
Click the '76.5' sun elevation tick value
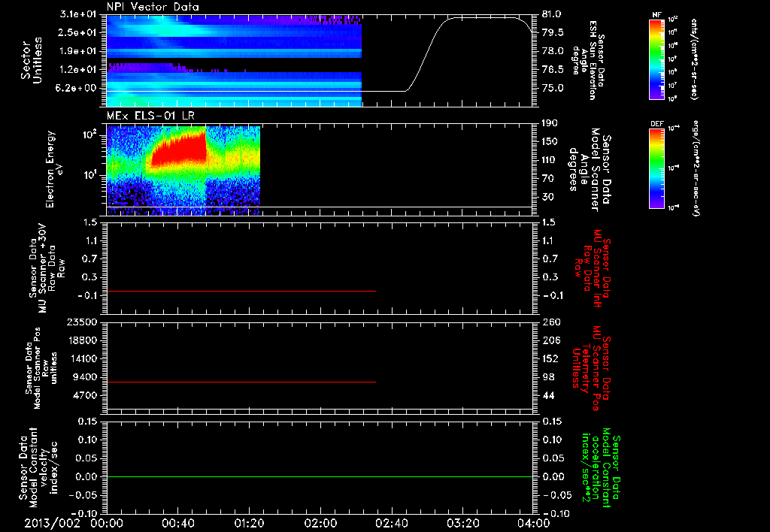point(553,70)
